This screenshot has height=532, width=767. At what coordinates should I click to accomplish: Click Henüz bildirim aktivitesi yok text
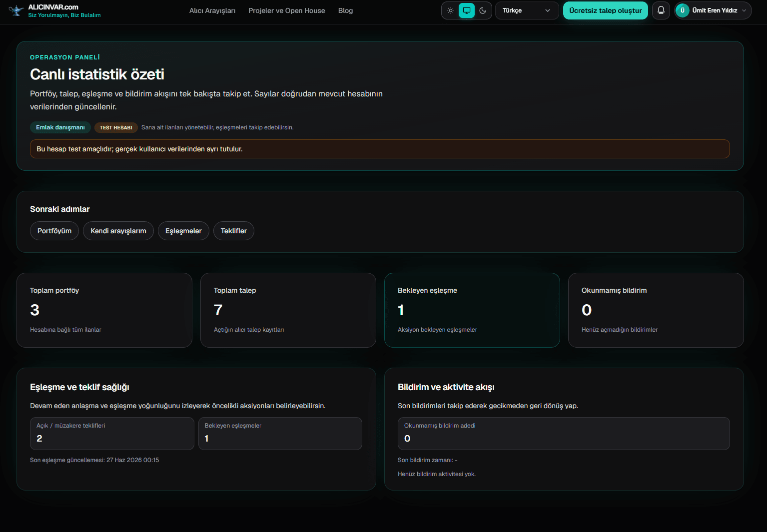[437, 474]
